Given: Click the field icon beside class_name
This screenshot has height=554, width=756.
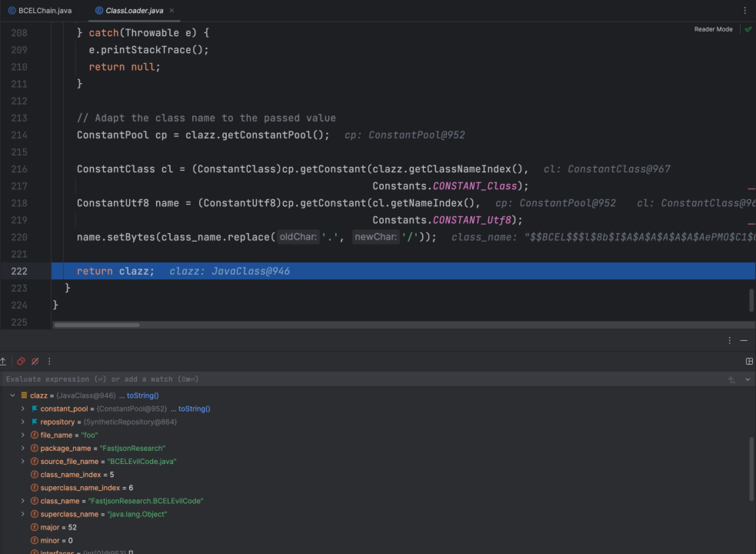Looking at the screenshot, I should (34, 501).
